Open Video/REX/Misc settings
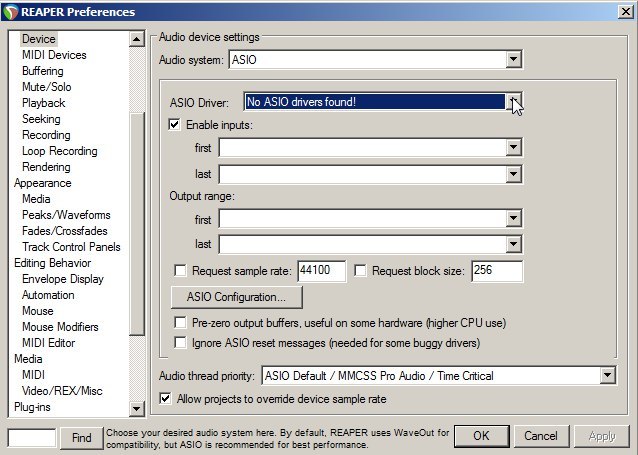 pos(62,391)
